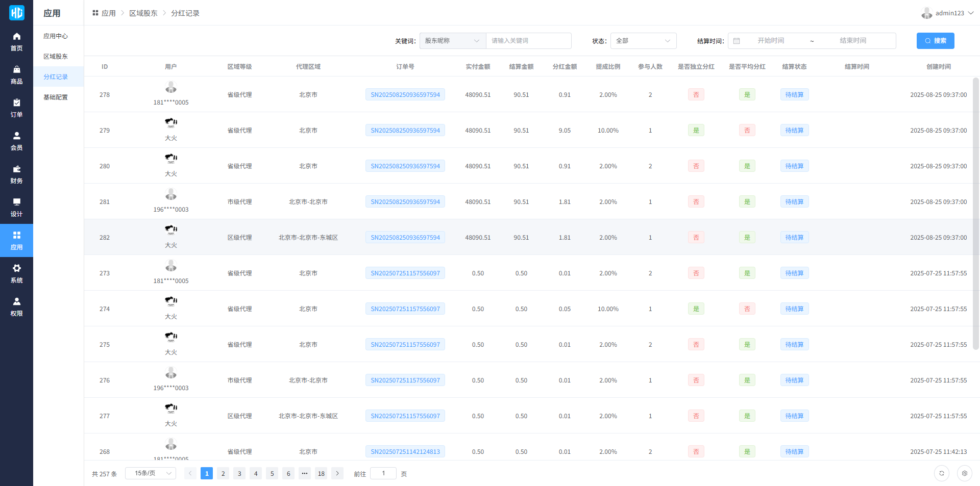This screenshot has height=486, width=980.
Task: Expand the 股东昵称 keyword type dropdown
Action: pos(452,41)
